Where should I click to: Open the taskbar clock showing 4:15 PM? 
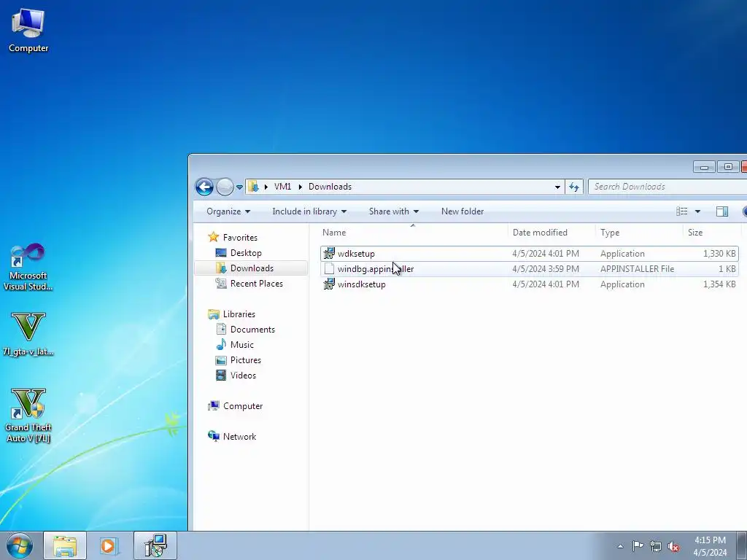click(x=710, y=546)
